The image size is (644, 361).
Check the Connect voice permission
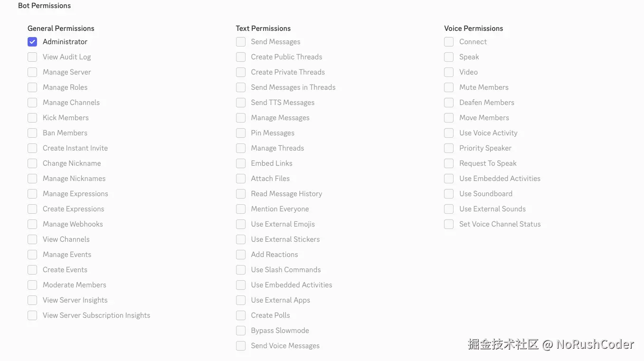(x=449, y=42)
